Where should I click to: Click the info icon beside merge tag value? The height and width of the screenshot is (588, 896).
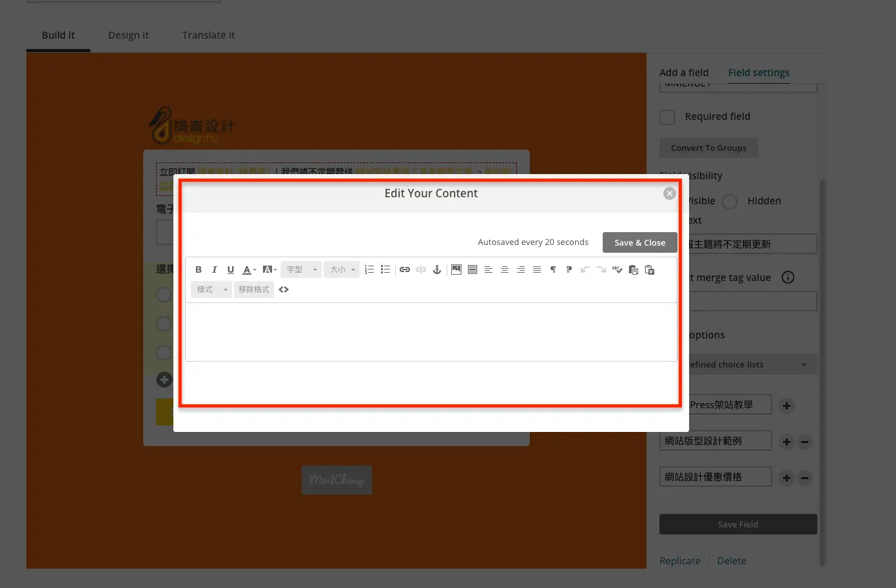[x=788, y=277]
